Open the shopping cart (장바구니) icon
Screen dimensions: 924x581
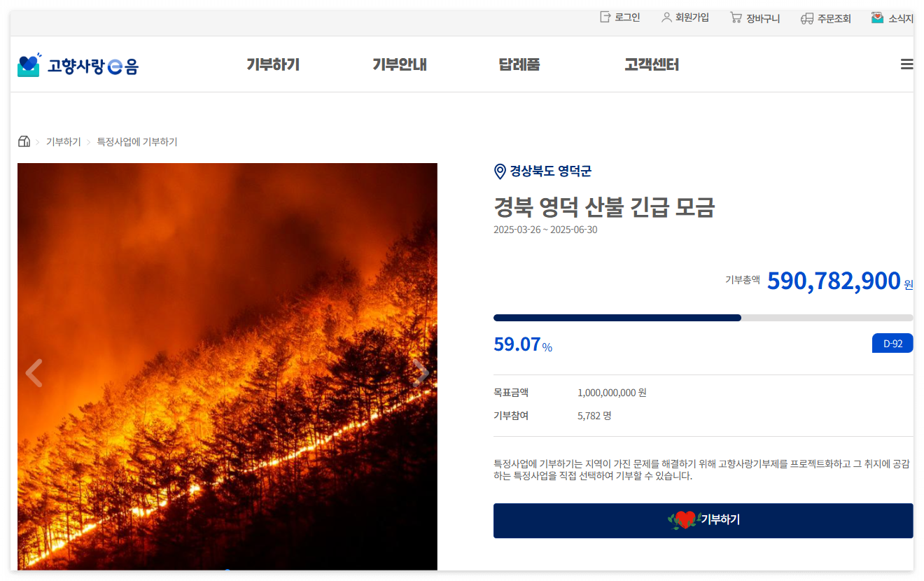(736, 17)
